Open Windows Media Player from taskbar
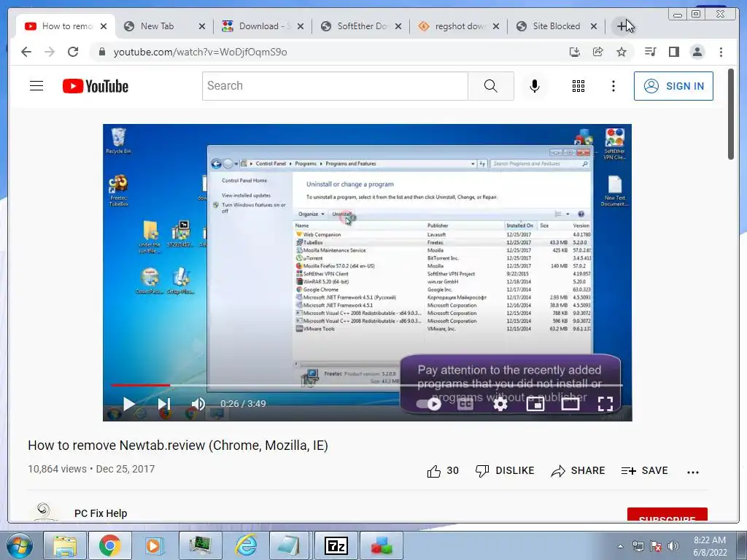747x560 pixels. click(x=155, y=545)
